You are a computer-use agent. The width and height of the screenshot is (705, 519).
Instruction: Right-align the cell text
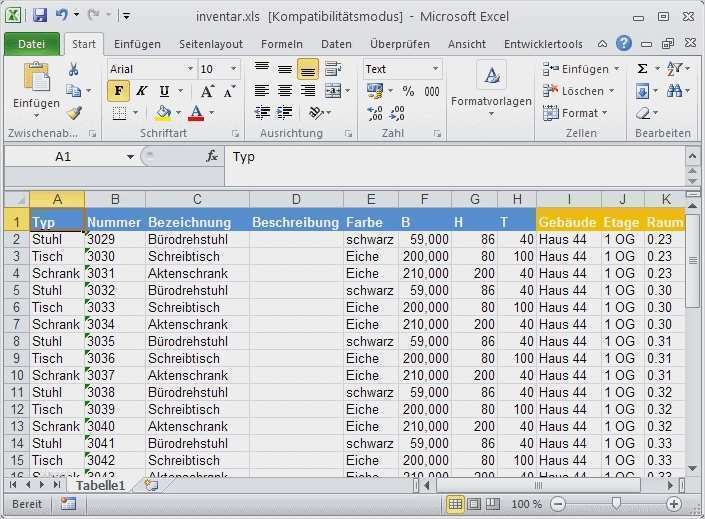pyautogui.click(x=308, y=91)
